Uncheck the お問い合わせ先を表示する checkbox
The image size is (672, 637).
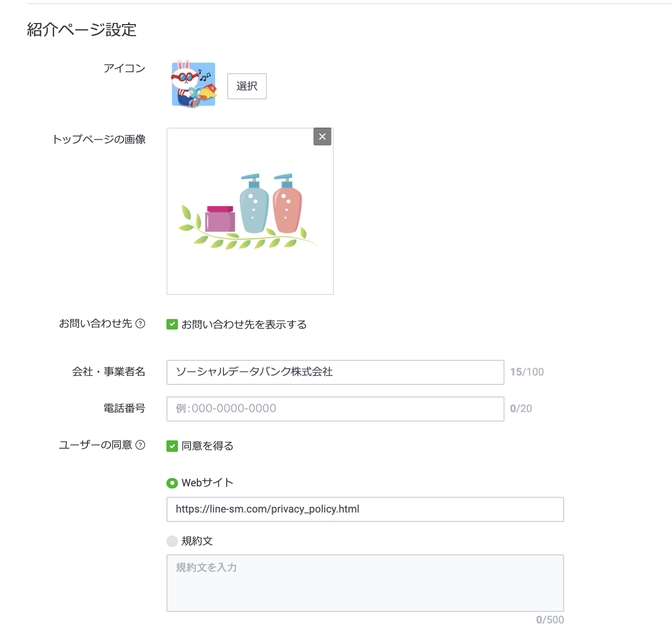[x=172, y=325]
